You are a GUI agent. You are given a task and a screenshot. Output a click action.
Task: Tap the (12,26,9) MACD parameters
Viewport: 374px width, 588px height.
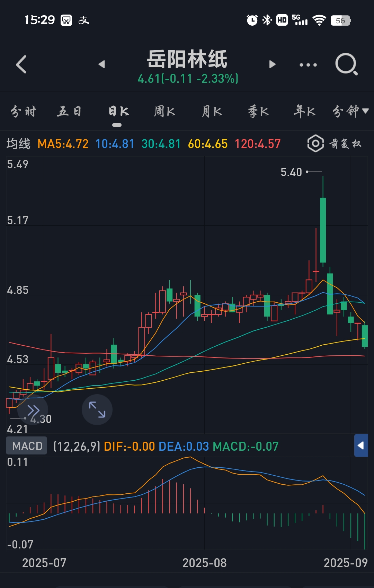coord(77,446)
